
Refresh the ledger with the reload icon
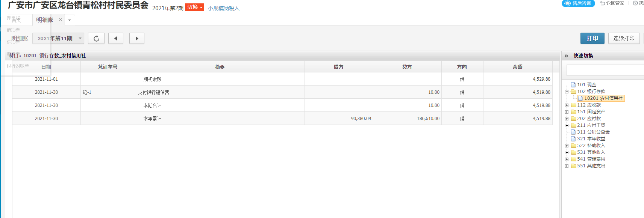[96, 38]
